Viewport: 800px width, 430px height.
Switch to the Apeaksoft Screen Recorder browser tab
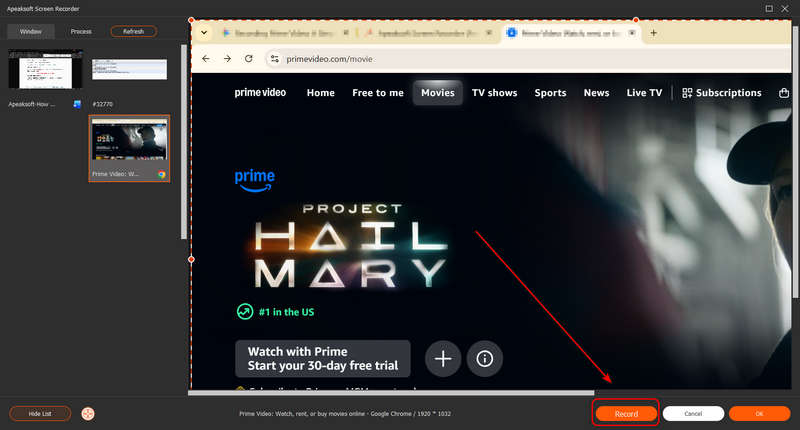point(428,33)
